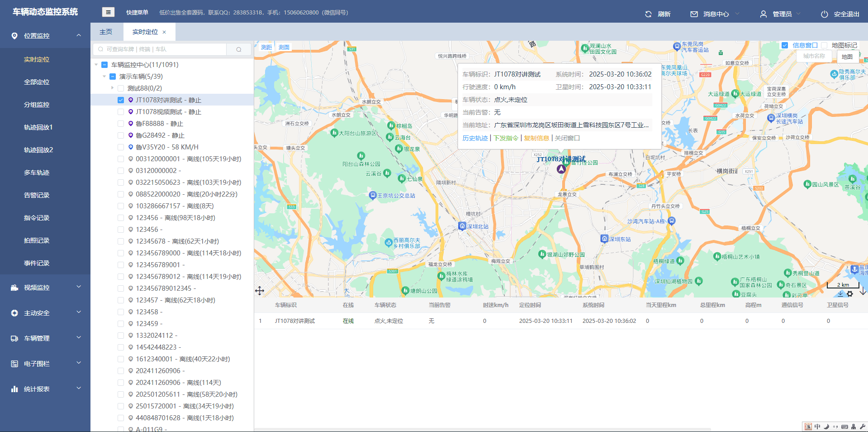This screenshot has height=432, width=868.
Task: Click the download arrow icon near scale
Action: coord(840,294)
